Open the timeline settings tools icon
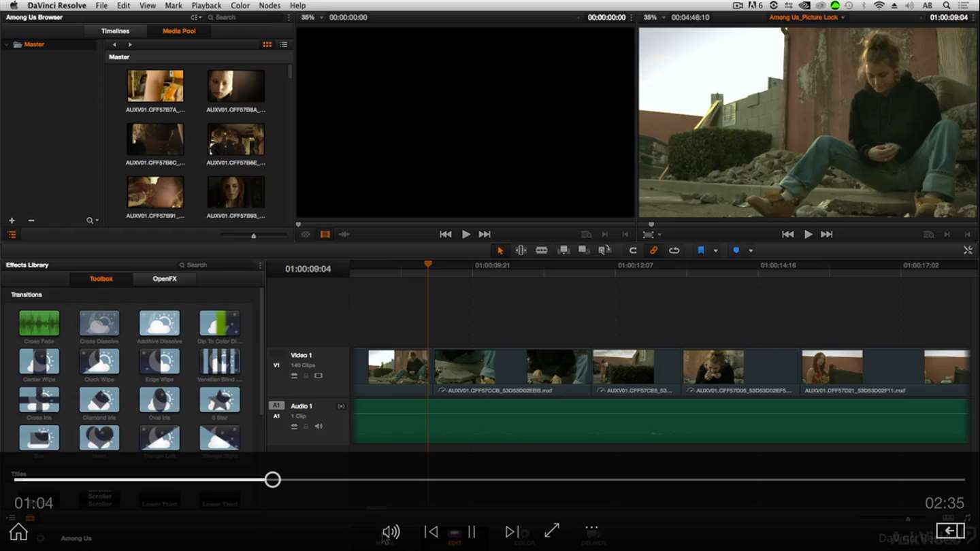 (x=968, y=250)
